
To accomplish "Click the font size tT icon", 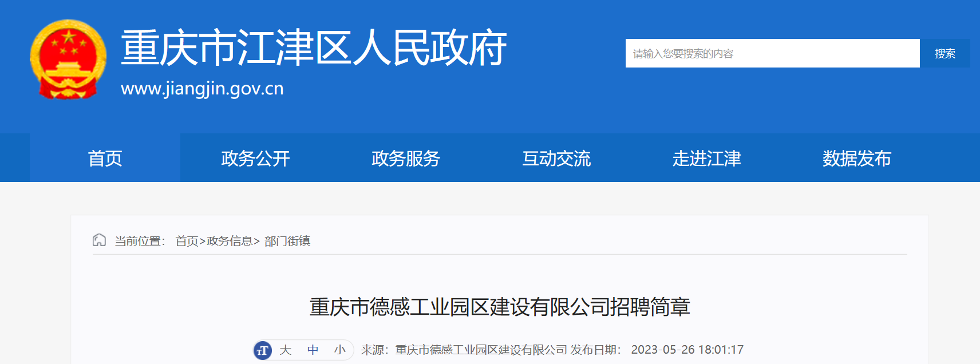I will coord(263,350).
